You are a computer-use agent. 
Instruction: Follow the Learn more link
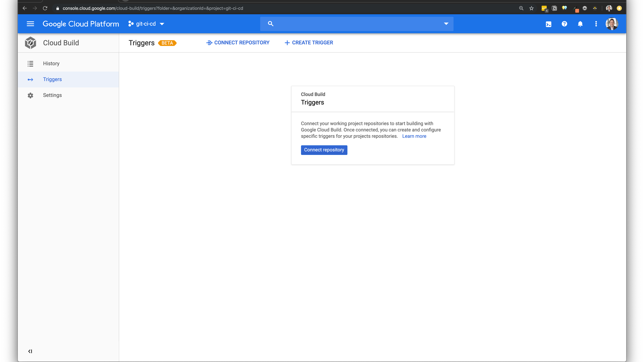point(414,136)
